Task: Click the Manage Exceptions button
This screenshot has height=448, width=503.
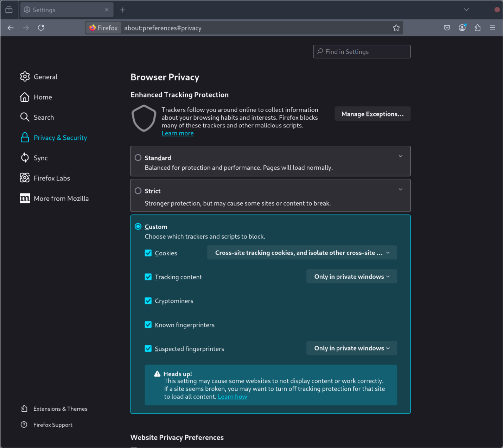Action: [x=373, y=114]
